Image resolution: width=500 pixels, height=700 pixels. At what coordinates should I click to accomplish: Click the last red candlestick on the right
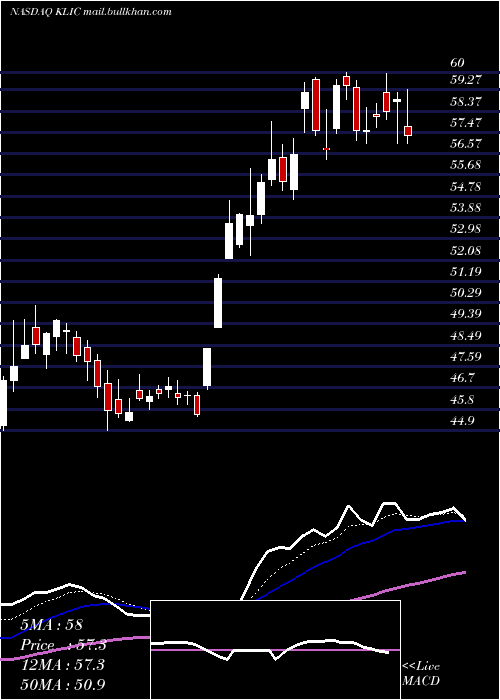click(408, 131)
